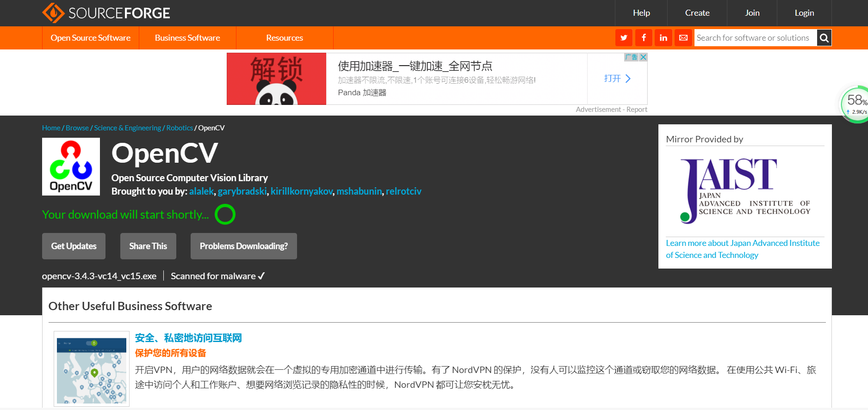Open the 安全、私密地访问互联网 headline
The image size is (868, 410).
[x=188, y=338]
